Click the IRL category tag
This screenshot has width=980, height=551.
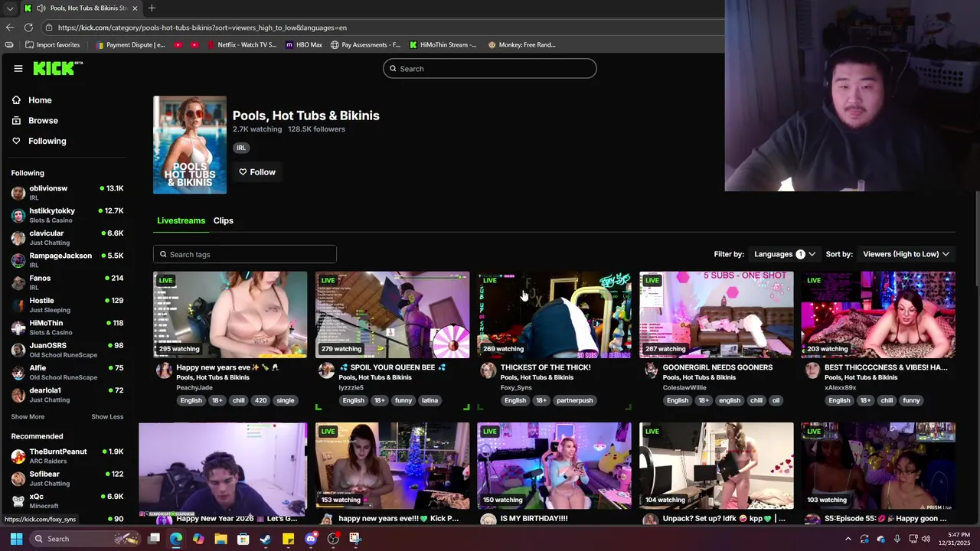241,148
